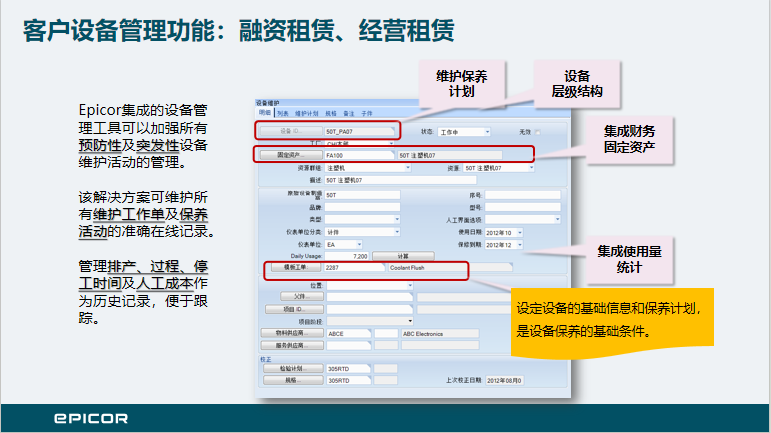771x433 pixels.
Task: Click the 父件... button
Action: click(302, 296)
